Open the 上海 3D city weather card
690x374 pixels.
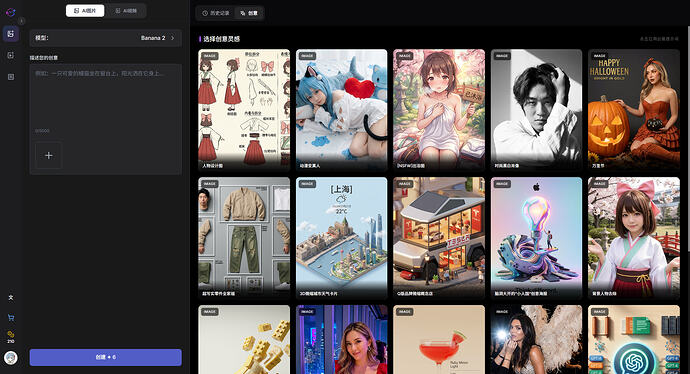coord(341,238)
